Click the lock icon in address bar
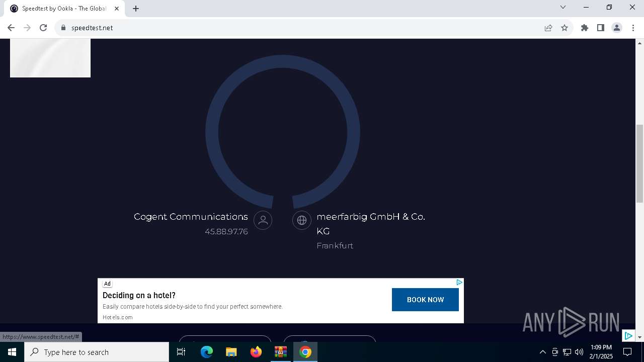 pyautogui.click(x=63, y=28)
